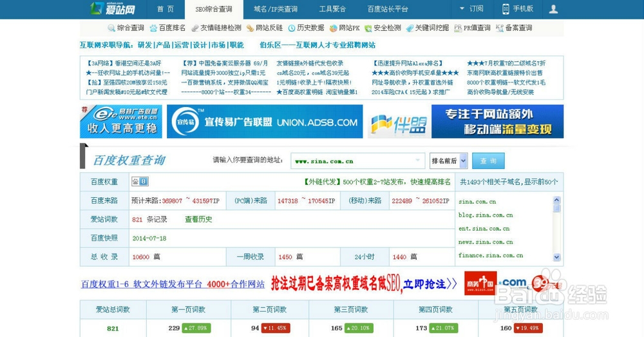Open the 迅速提升网站Alexa排名 link
The height and width of the screenshot is (337, 644).
[407, 63]
